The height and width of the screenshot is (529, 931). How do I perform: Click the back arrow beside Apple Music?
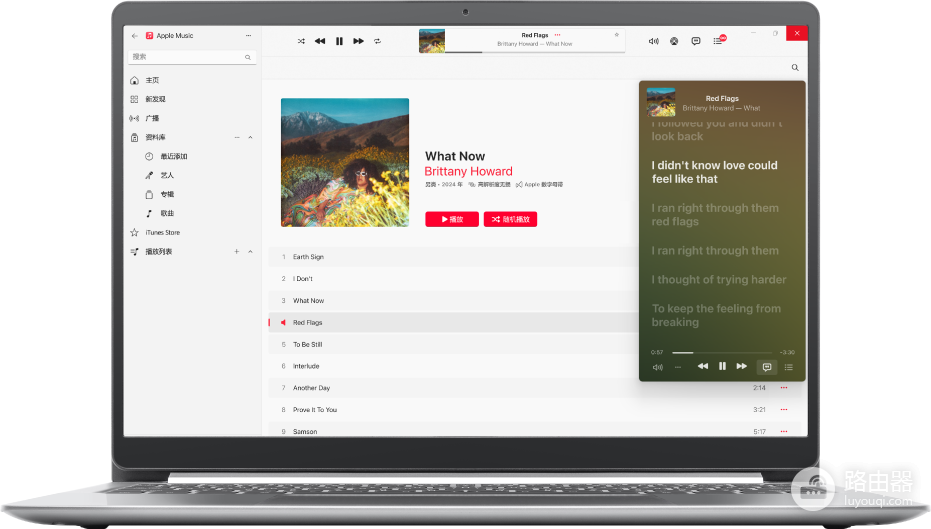[x=135, y=36]
